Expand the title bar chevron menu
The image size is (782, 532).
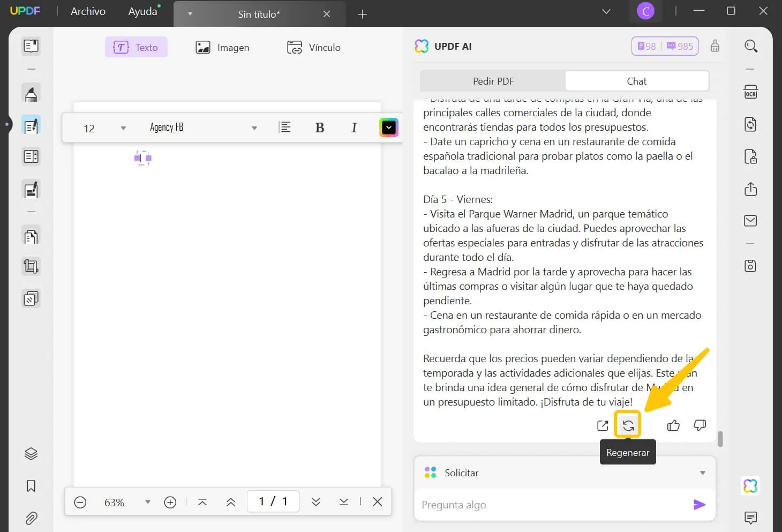tap(606, 11)
